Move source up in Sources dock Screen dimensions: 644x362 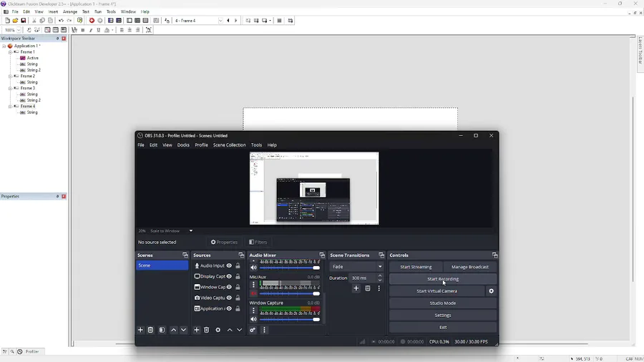pos(230,330)
